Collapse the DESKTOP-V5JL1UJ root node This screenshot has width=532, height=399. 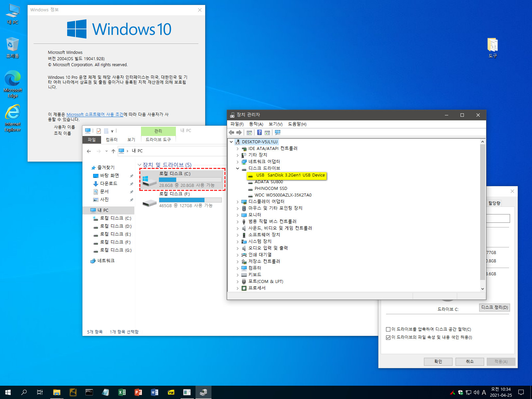pos(231,142)
